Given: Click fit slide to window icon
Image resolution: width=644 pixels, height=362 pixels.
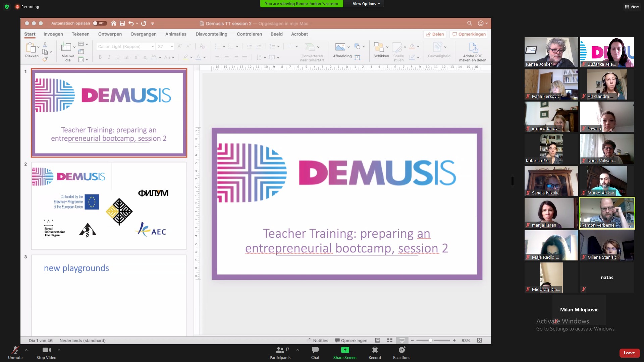Looking at the screenshot, I should pyautogui.click(x=480, y=340).
